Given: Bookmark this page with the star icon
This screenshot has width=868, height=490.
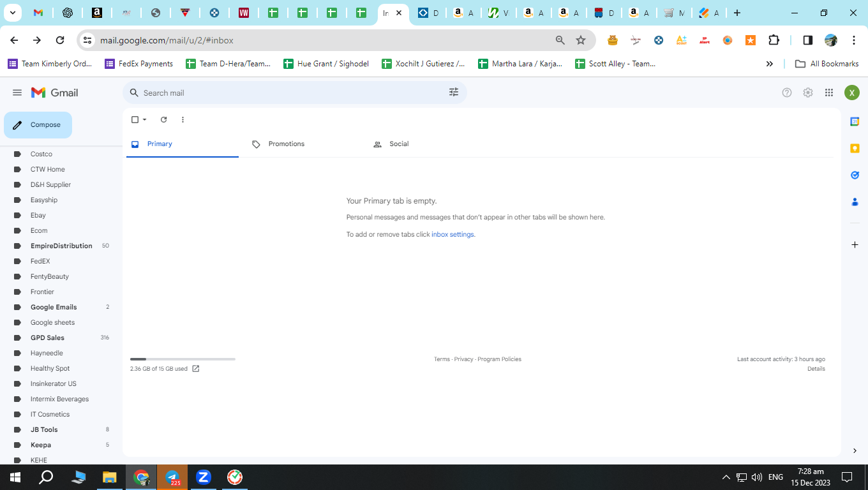Looking at the screenshot, I should [x=581, y=40].
